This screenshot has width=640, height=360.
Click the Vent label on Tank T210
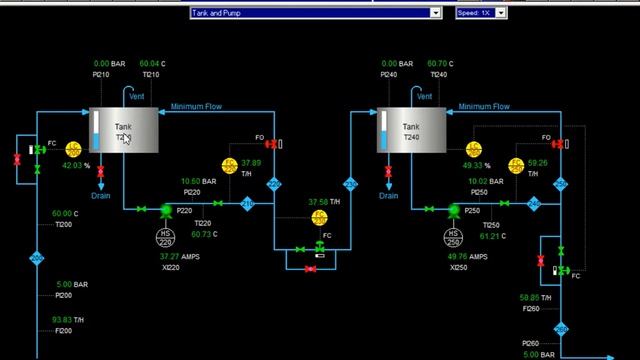(x=137, y=97)
